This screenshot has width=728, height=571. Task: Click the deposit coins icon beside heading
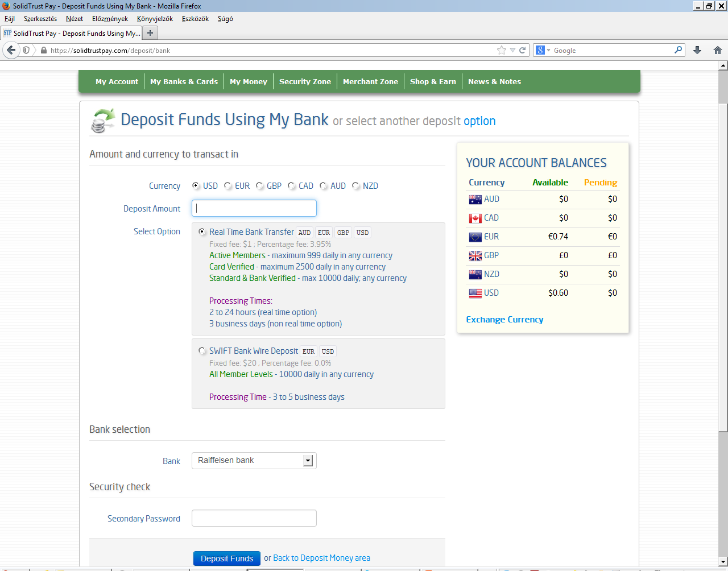tap(103, 121)
